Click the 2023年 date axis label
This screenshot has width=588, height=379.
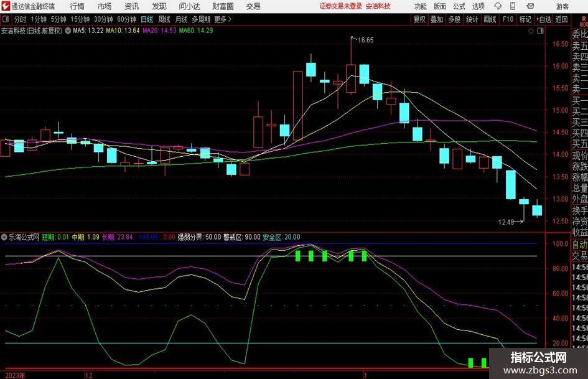16,376
